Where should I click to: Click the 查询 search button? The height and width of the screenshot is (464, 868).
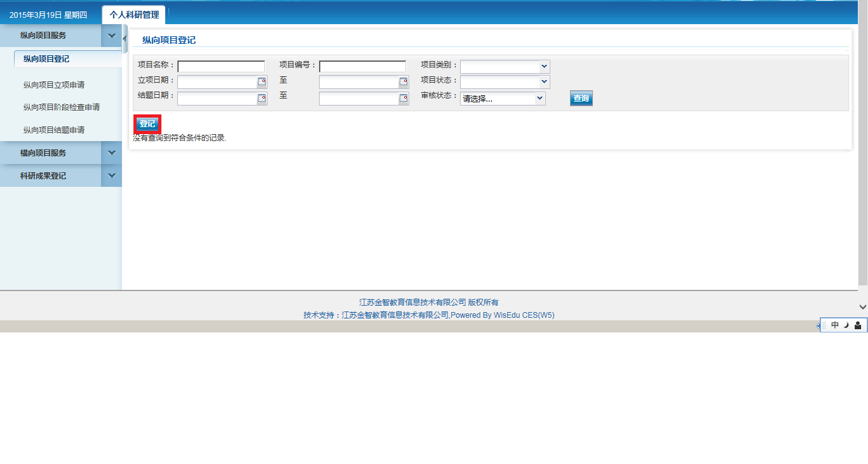point(581,99)
